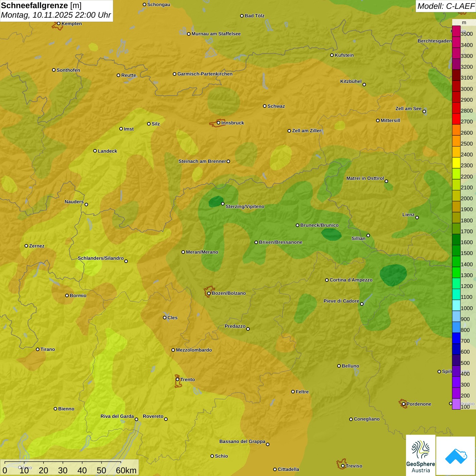Click the GeoSphere Austria logo
Screen dimensions: 476x476
421,456
